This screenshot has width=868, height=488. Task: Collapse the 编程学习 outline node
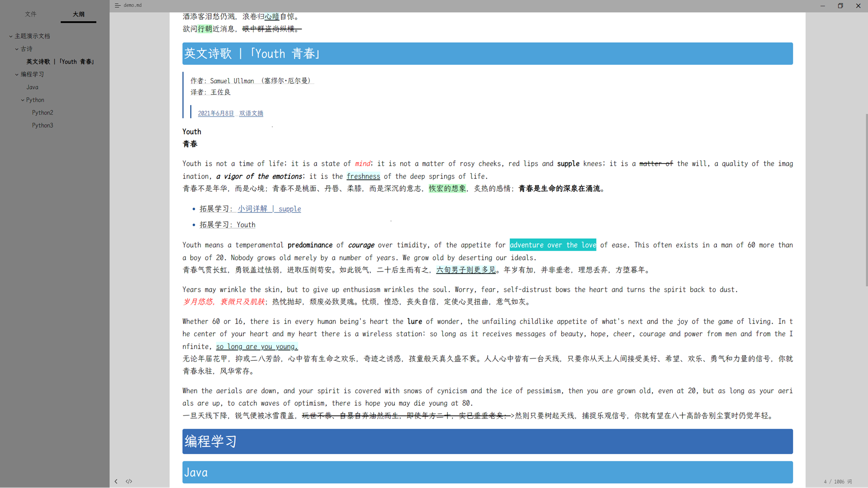tap(17, 75)
